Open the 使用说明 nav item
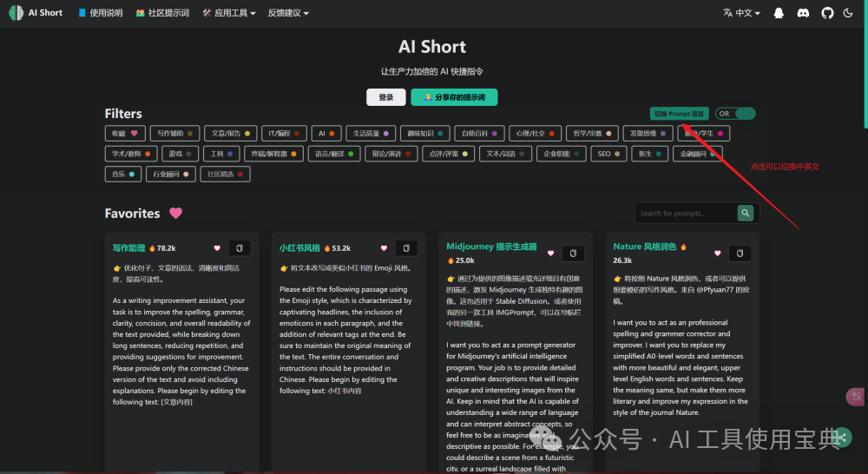Viewport: 868px width, 474px height. click(x=100, y=13)
